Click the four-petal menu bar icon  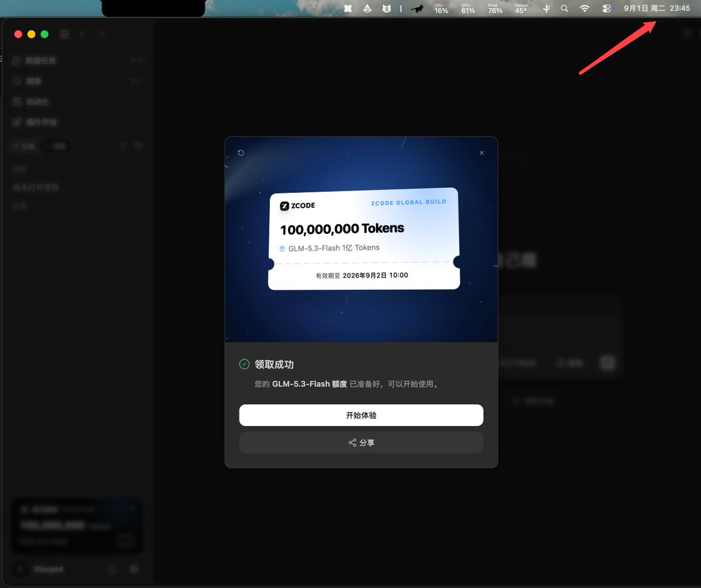click(x=348, y=8)
